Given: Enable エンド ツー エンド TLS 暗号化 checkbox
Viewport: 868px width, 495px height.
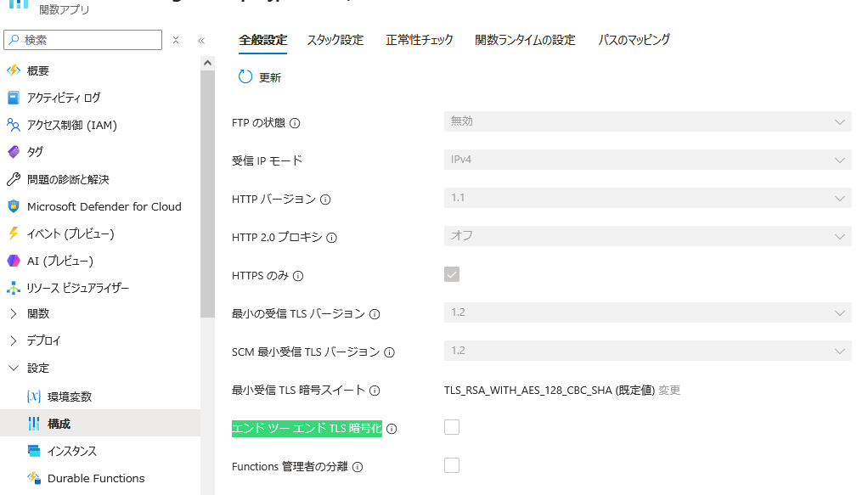Looking at the screenshot, I should [x=452, y=427].
